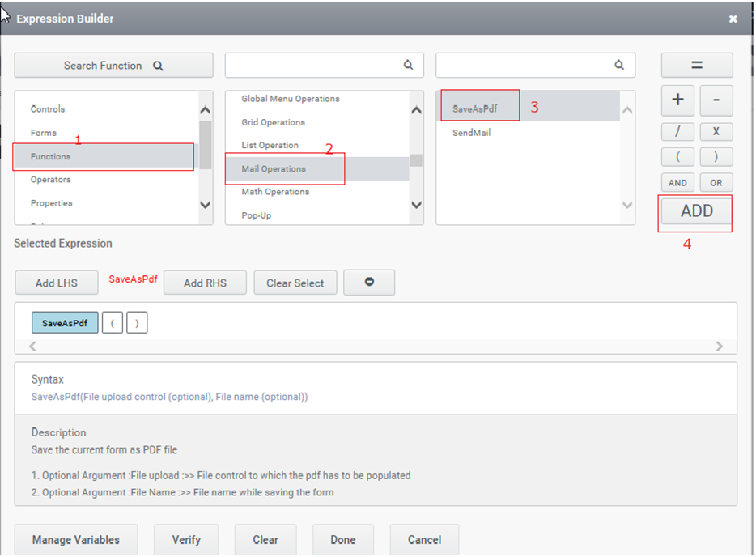Screen dimensions: 756x557
Task: Click the divide slash operator button
Action: [x=677, y=131]
